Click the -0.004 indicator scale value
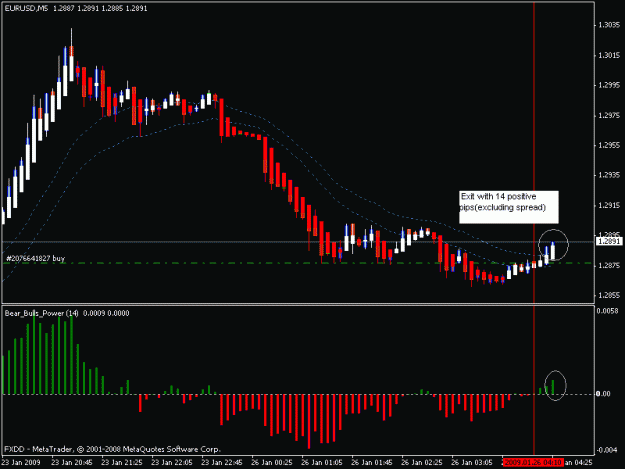Viewport: 625px width, 469px height. tap(607, 450)
